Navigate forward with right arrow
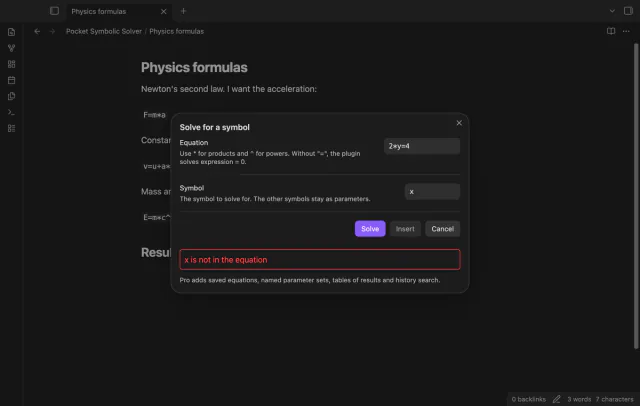The width and height of the screenshot is (640, 406). pos(52,31)
